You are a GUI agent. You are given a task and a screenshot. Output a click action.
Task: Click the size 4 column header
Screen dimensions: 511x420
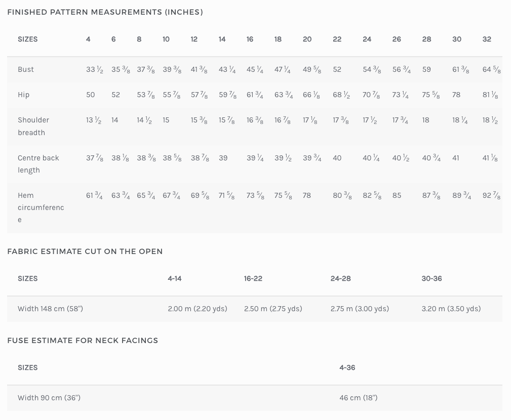[88, 39]
